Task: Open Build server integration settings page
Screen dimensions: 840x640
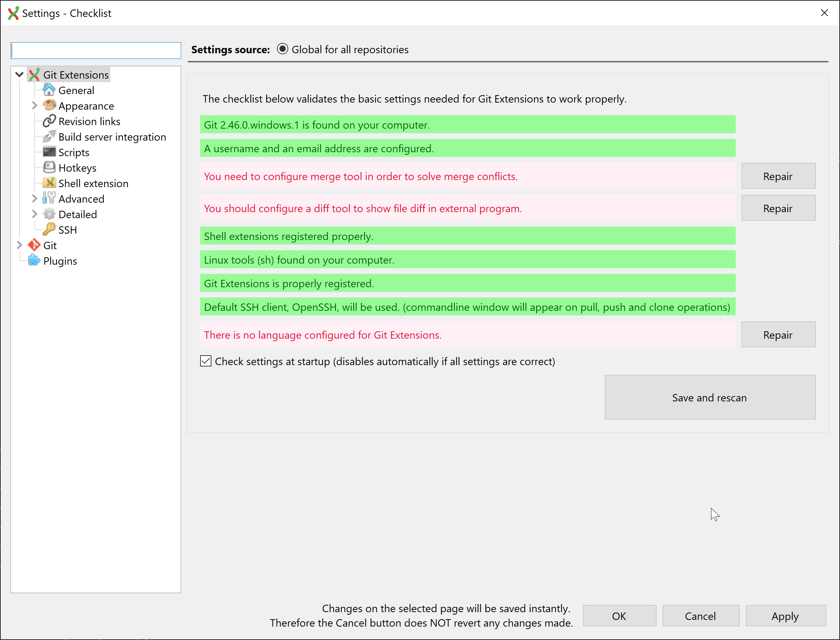Action: pyautogui.click(x=112, y=137)
